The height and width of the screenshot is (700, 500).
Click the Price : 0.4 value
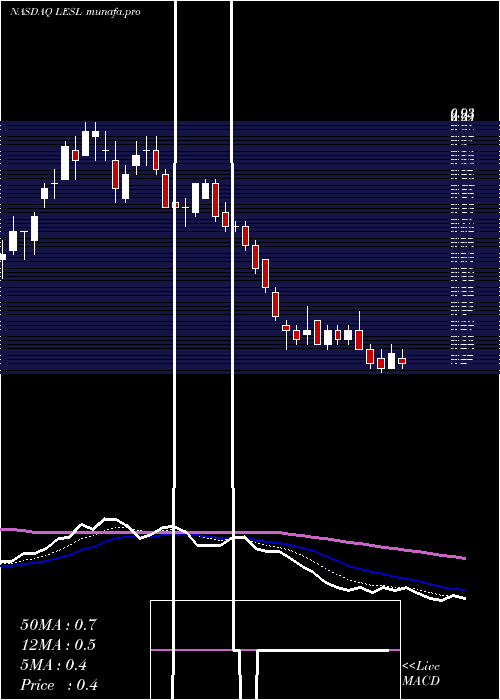pyautogui.click(x=59, y=685)
